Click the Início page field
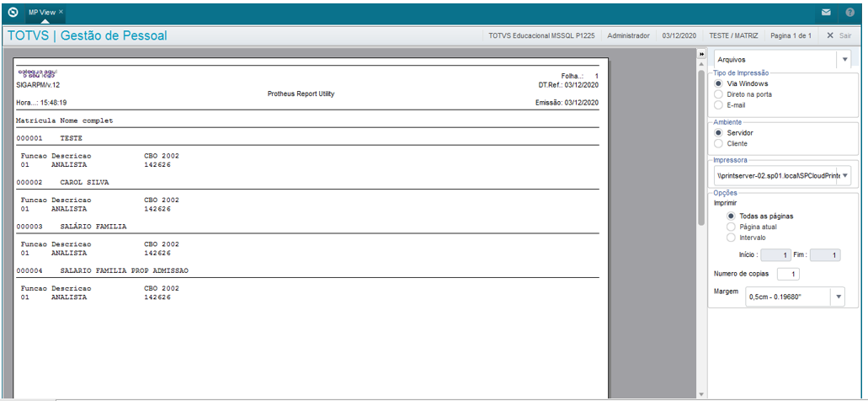The image size is (868, 401). pyautogui.click(x=775, y=255)
